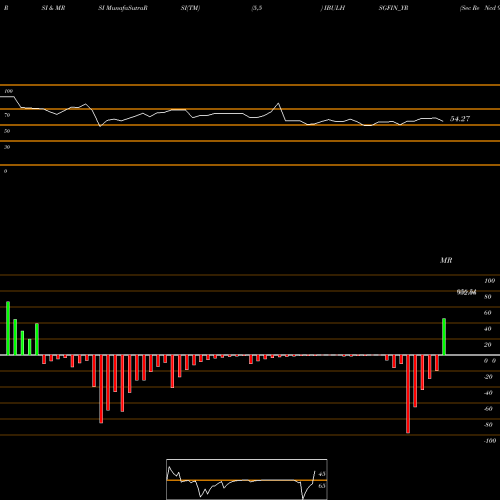Click the SI & MR header text

click(53, 8)
